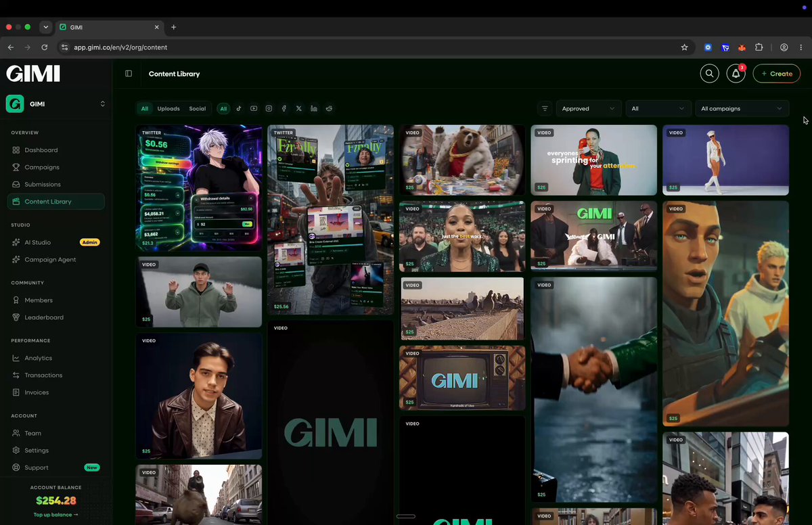The width and height of the screenshot is (812, 525).
Task: Open Chrome three-dot menu
Action: coord(800,47)
